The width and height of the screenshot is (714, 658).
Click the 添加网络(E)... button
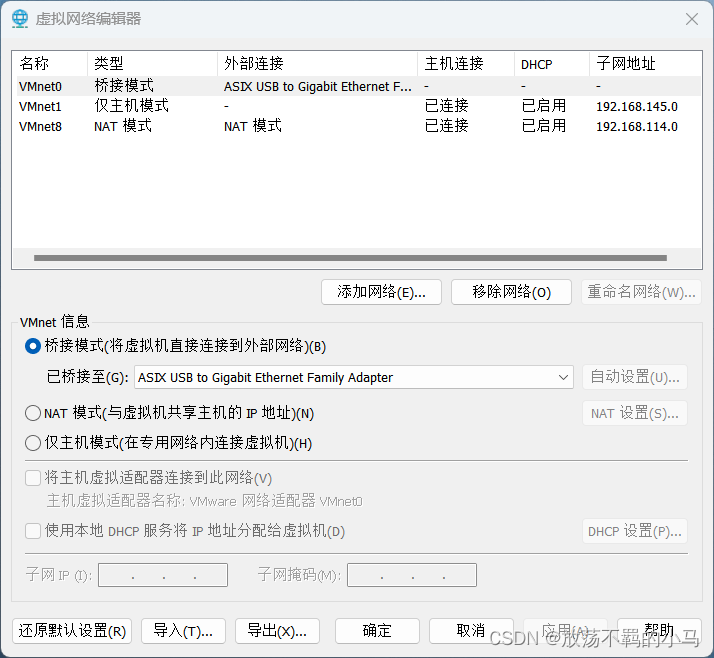(x=381, y=292)
